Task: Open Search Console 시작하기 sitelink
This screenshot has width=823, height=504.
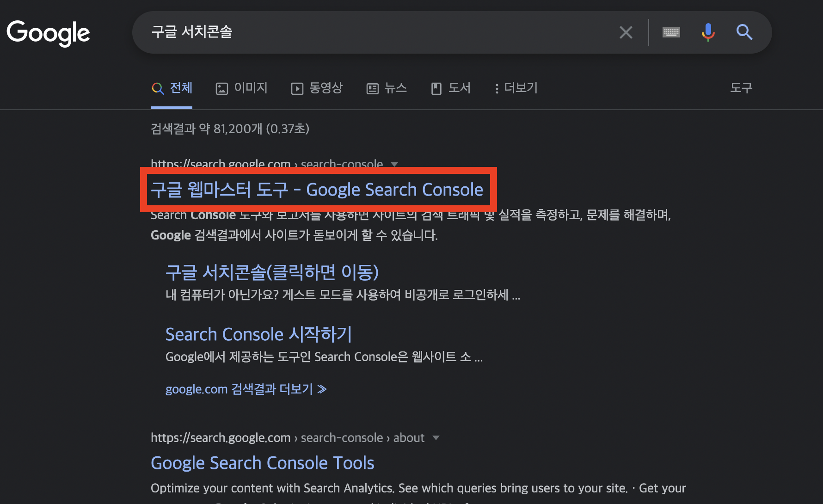Action: [x=259, y=334]
